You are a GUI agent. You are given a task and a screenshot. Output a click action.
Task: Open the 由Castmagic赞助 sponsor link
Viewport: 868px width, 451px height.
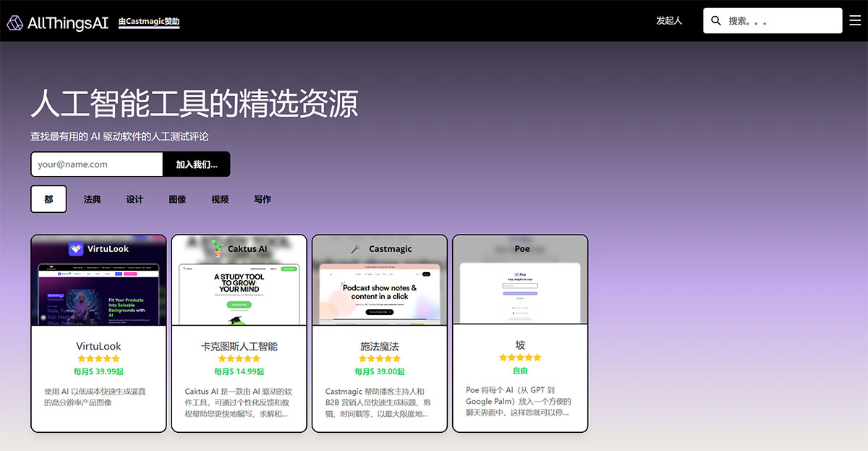point(149,22)
